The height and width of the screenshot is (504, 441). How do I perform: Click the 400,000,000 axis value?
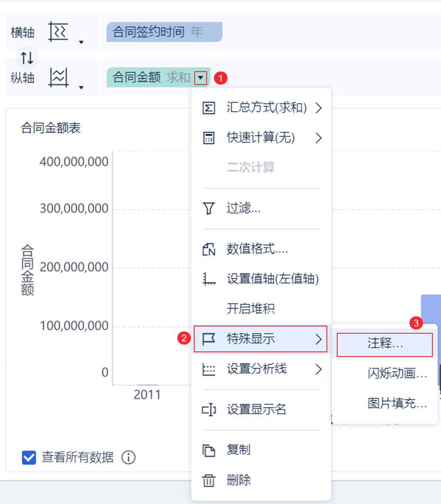[x=74, y=162]
